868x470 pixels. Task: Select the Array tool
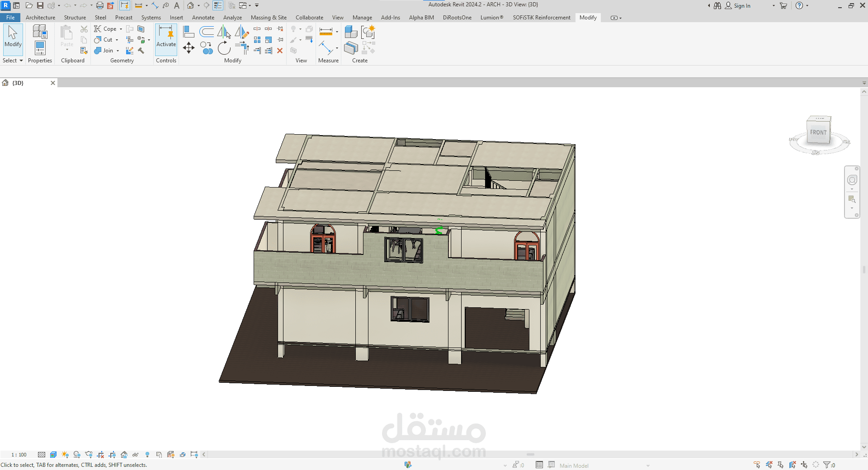coord(257,40)
